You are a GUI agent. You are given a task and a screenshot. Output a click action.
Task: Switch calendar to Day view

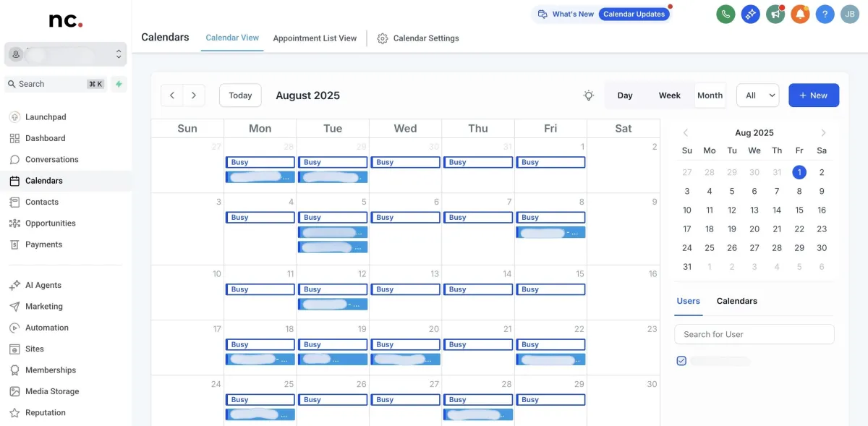pos(625,95)
